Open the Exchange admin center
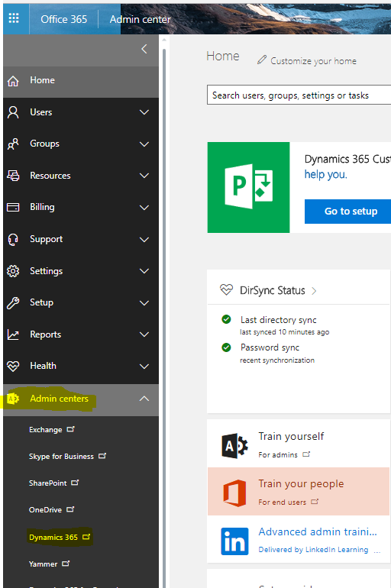The image size is (391, 588). (46, 430)
